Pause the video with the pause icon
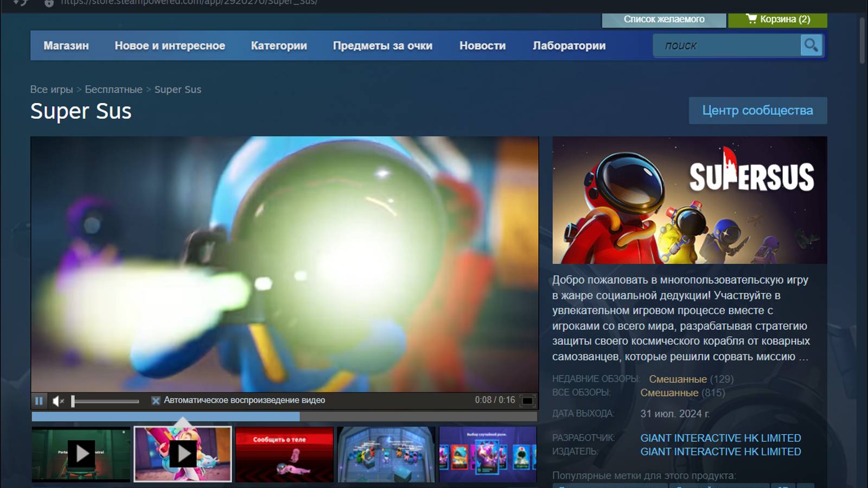The image size is (868, 488). [39, 401]
